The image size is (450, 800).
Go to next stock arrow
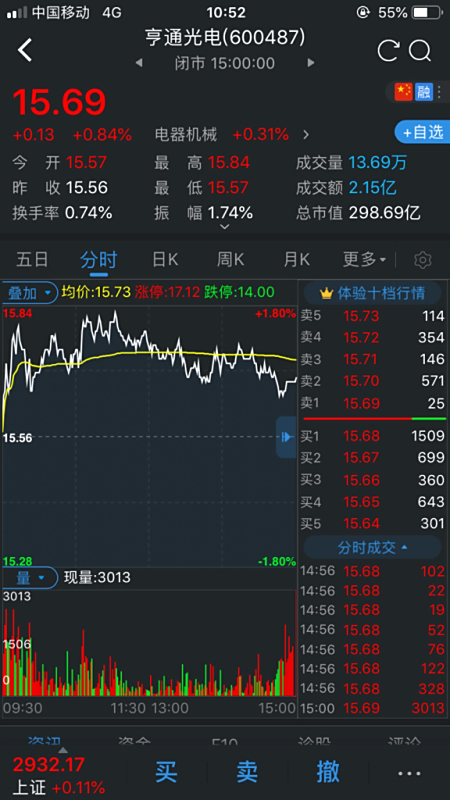310,63
